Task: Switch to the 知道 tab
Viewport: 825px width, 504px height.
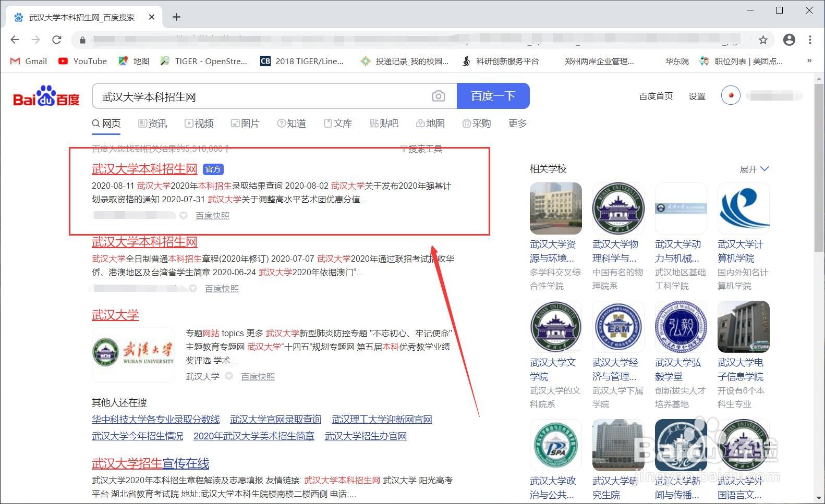Action: tap(292, 124)
